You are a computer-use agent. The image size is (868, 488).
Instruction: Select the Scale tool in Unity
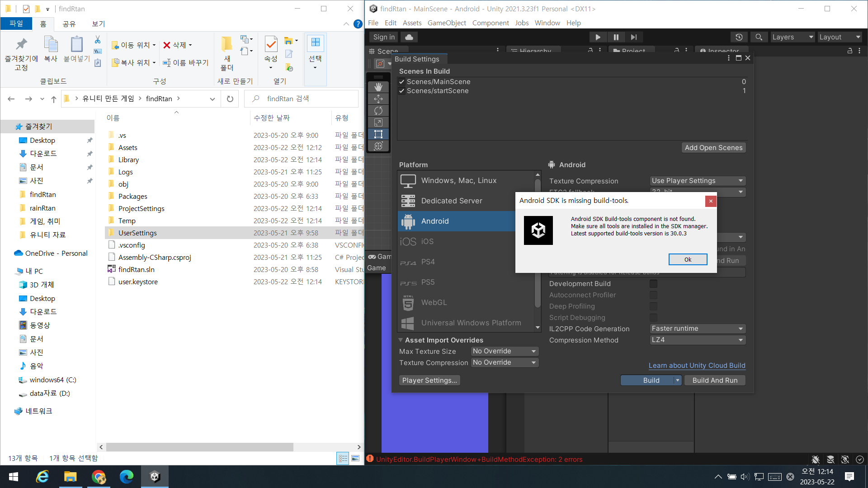(378, 122)
